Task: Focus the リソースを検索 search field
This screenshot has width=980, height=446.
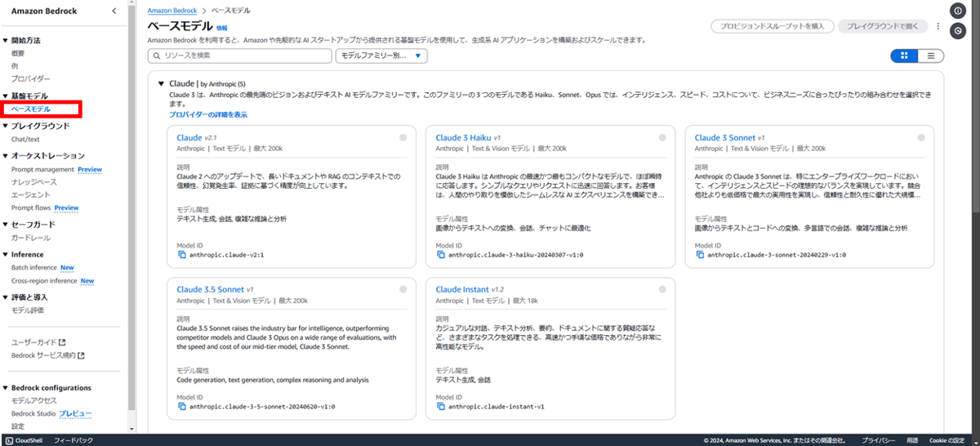Action: tap(240, 56)
